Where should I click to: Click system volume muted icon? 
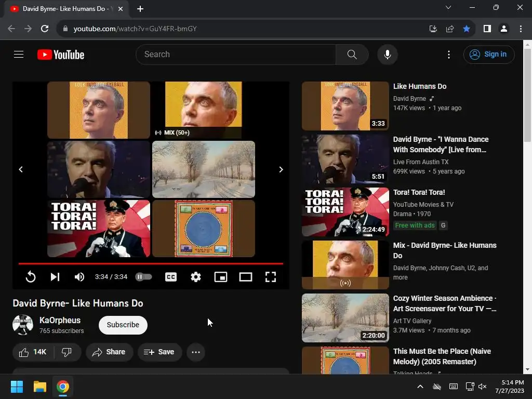pos(483,387)
